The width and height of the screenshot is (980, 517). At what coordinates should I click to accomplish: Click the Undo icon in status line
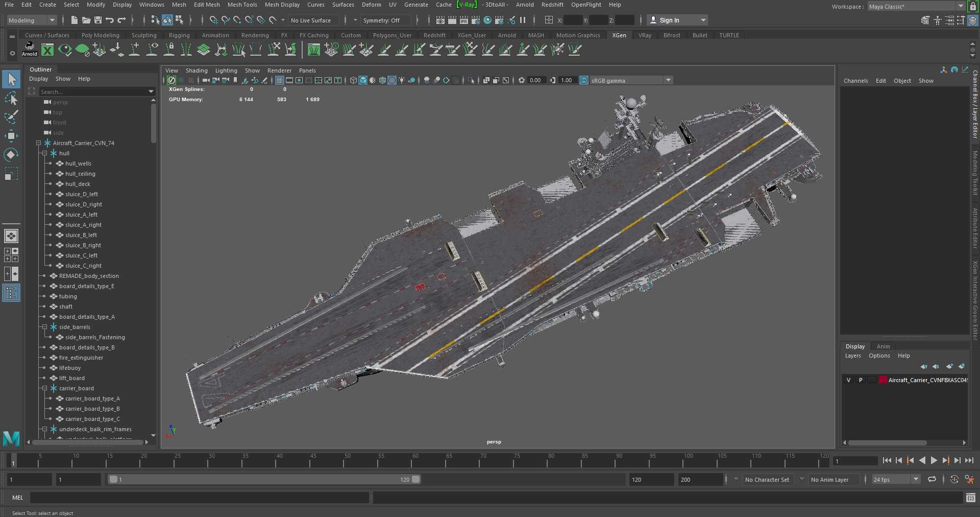tap(110, 20)
